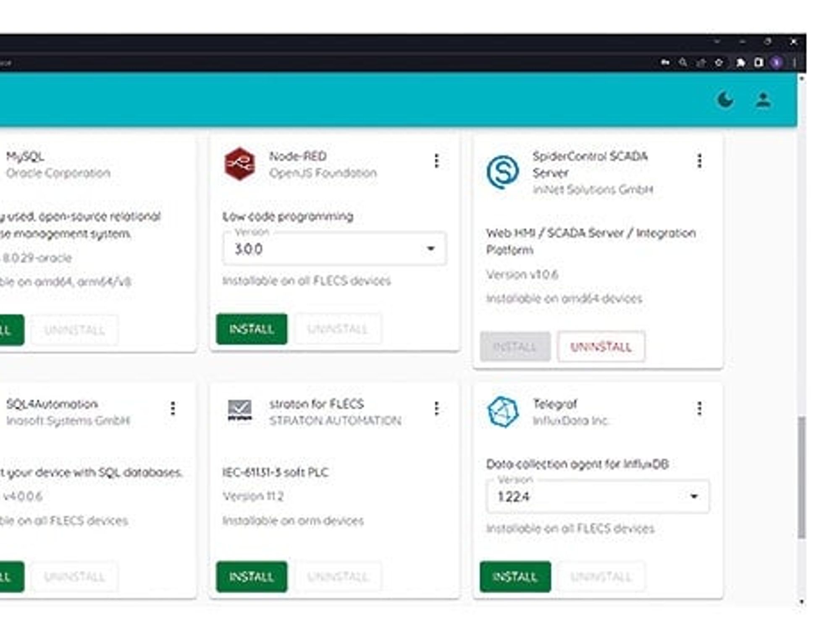
Task: Click Uninstall on the SQL4Automation card
Action: coord(74,577)
